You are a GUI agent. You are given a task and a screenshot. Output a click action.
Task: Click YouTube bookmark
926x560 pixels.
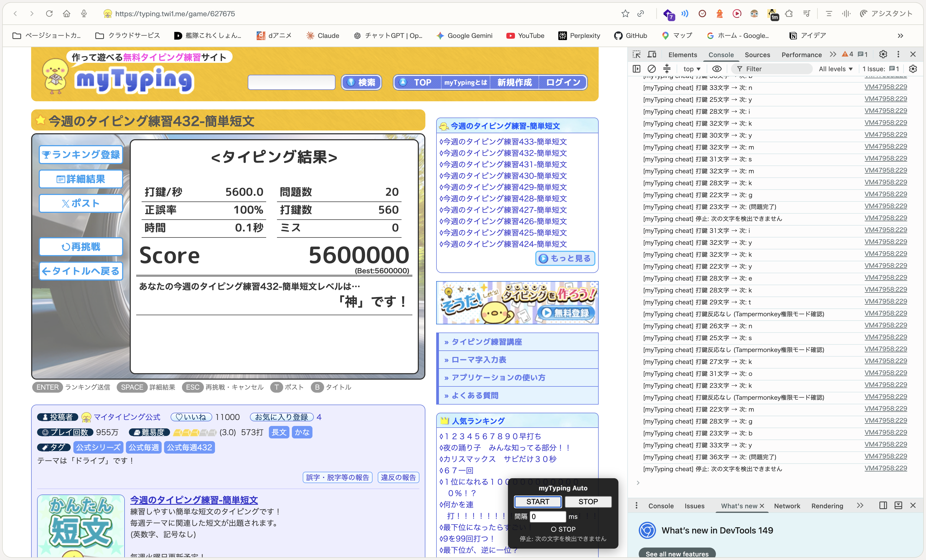pos(525,36)
